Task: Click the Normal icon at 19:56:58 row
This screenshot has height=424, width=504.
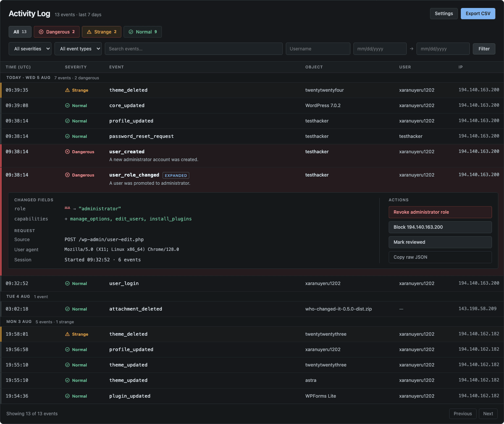Action: pyautogui.click(x=67, y=350)
